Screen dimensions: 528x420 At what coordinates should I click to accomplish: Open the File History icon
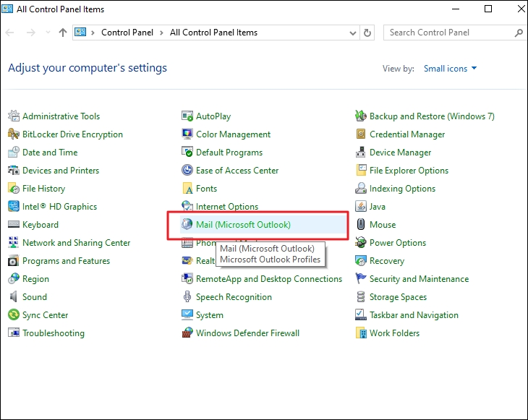pyautogui.click(x=14, y=189)
